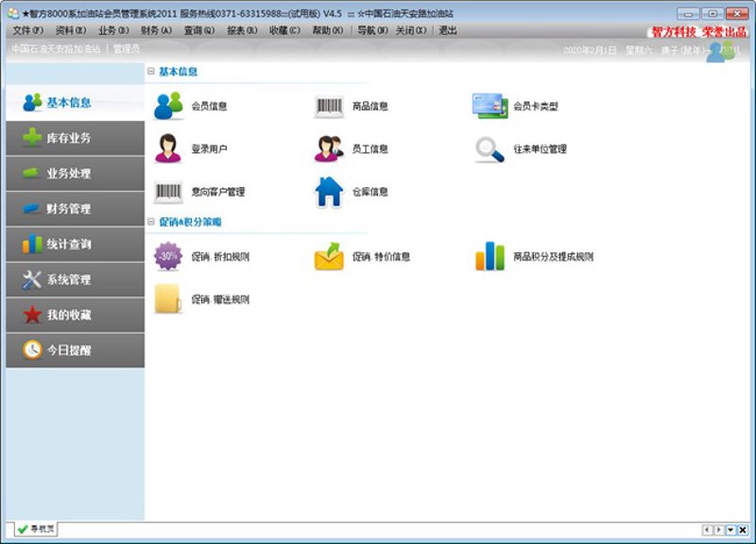Collapse the 基本信息 section header
Screen dimensions: 756x544
[x=151, y=72]
